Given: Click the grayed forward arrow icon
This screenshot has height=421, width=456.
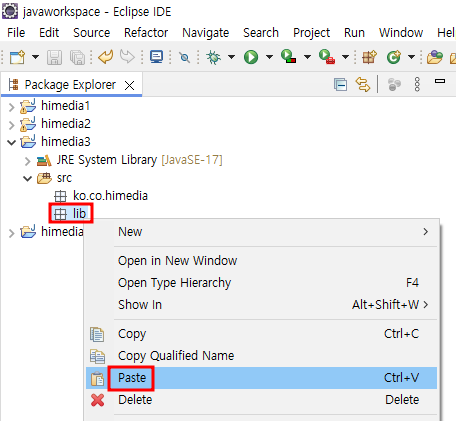Looking at the screenshot, I should click(x=127, y=57).
